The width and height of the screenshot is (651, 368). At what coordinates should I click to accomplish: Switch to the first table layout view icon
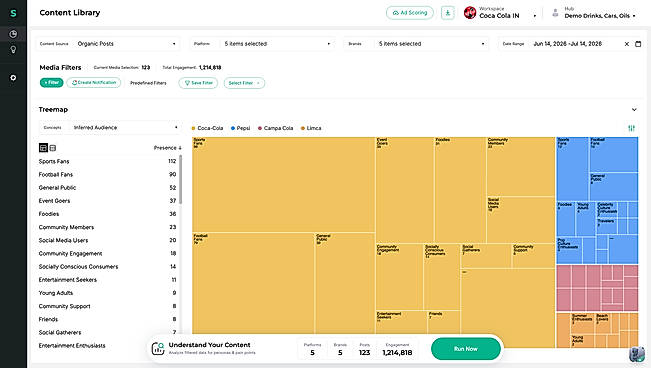(43, 147)
